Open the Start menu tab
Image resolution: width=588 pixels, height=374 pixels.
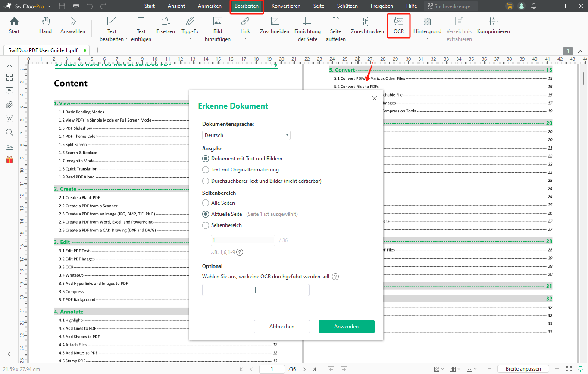(x=150, y=6)
